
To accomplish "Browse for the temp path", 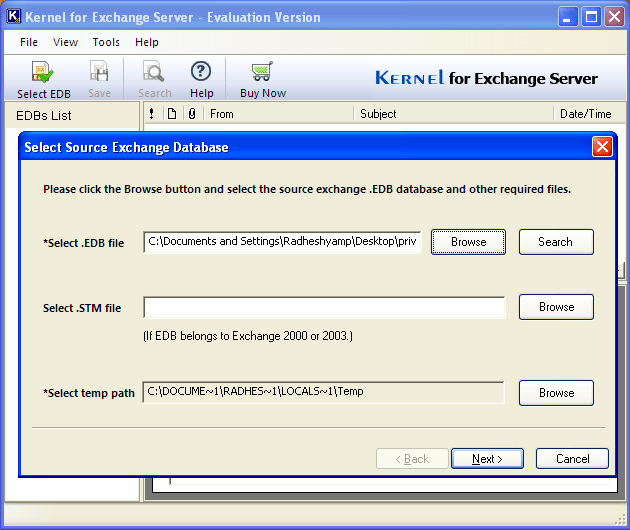I will coord(556,393).
